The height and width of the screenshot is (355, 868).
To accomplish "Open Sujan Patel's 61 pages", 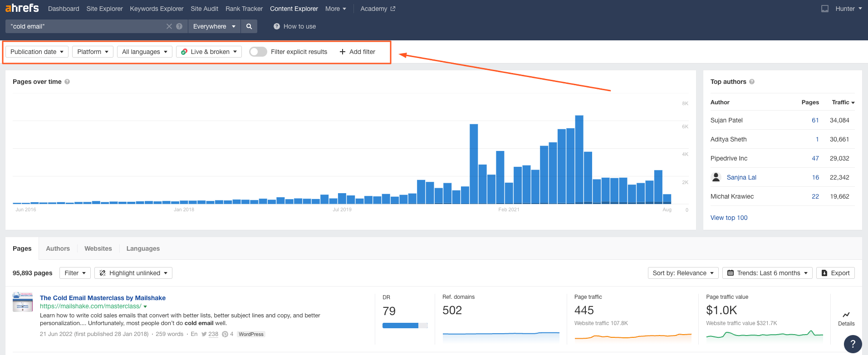I will [815, 120].
